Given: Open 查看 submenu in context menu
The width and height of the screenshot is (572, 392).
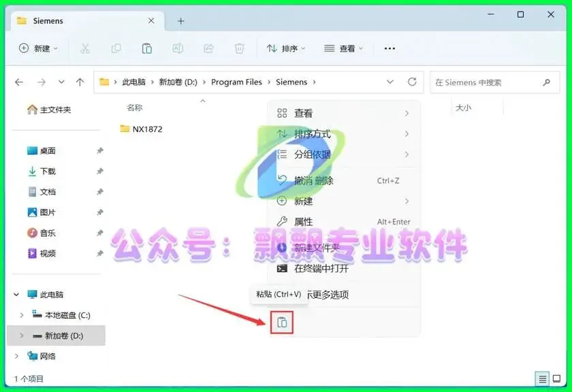Looking at the screenshot, I should point(343,114).
